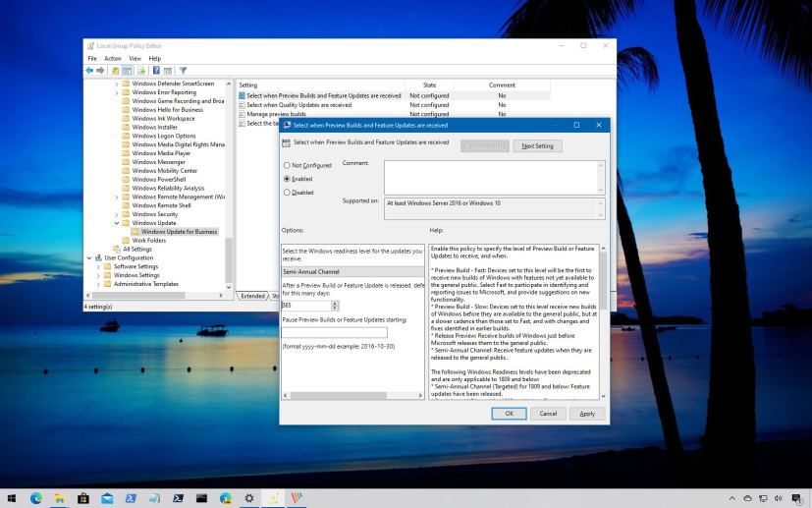Select the Windows PowerShell folder in the tree
The image size is (812, 508).
click(x=158, y=180)
